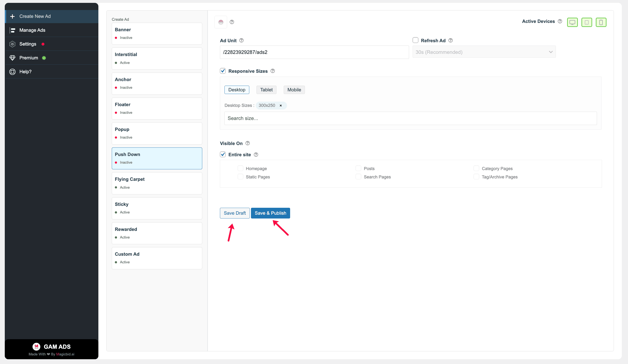Open the 30s (Recommended) refresh dropdown
Image resolution: width=628 pixels, height=364 pixels.
pyautogui.click(x=484, y=52)
